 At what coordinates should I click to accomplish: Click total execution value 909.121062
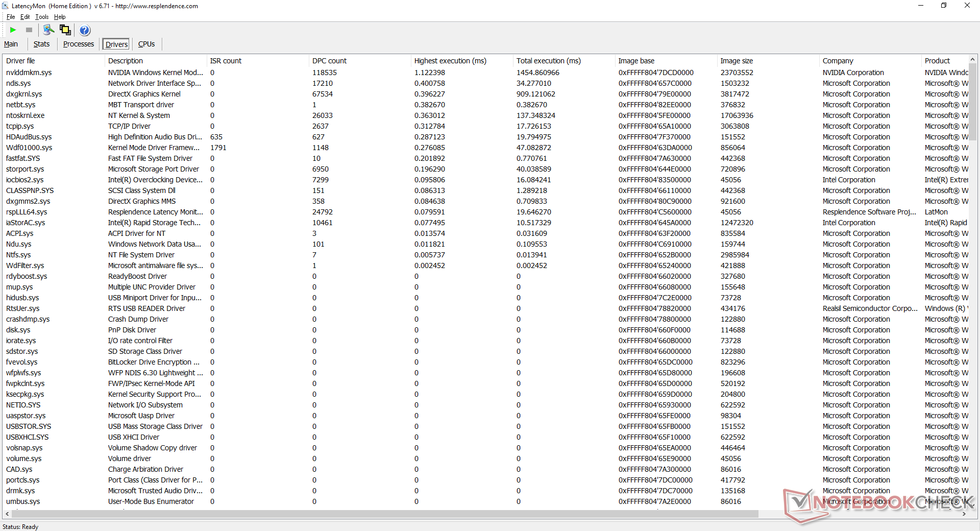[x=536, y=94]
